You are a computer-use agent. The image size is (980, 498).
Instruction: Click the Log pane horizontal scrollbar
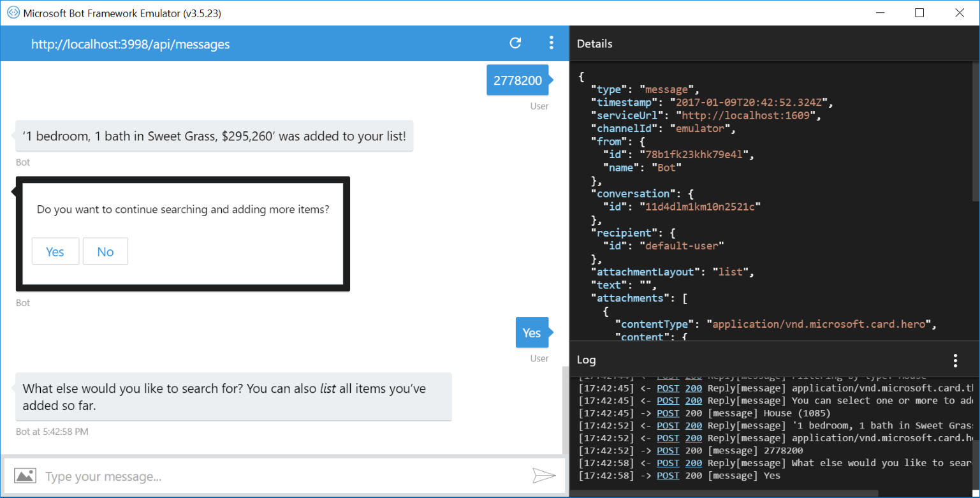[x=724, y=493]
